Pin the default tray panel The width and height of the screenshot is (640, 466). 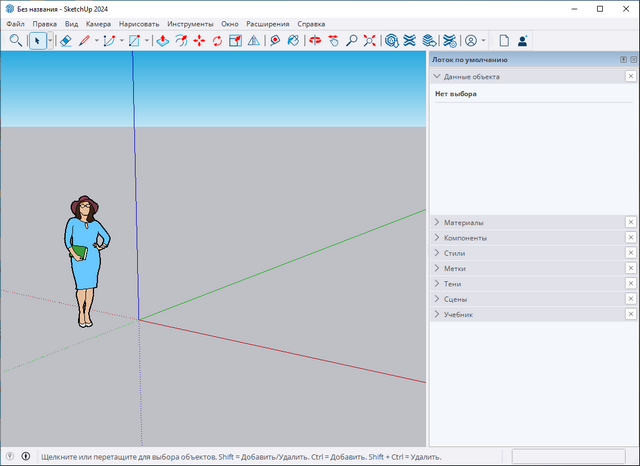623,60
